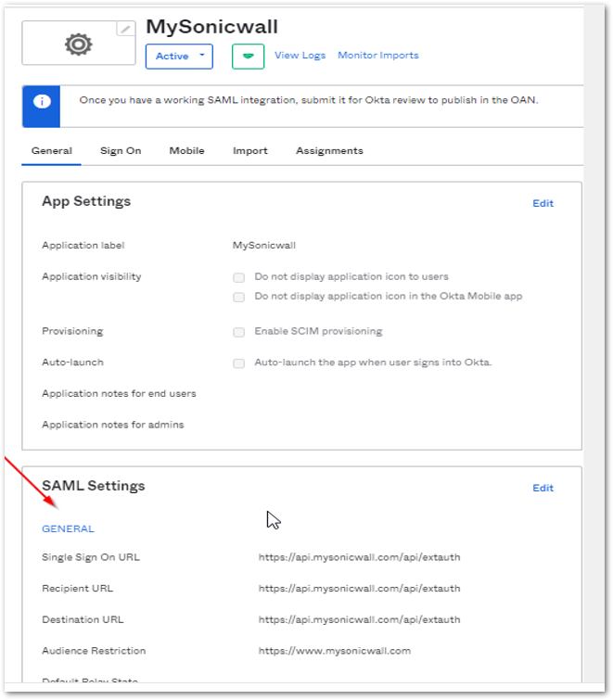This screenshot has height=700, width=613.
Task: Click the pencil edit logo icon
Action: (125, 29)
